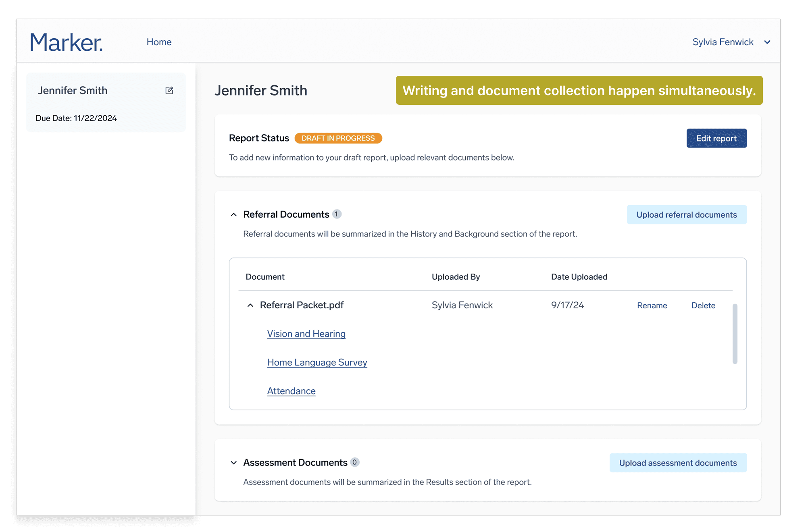Click the Referral Documents count badge
The image size is (808, 532).
[337, 214]
